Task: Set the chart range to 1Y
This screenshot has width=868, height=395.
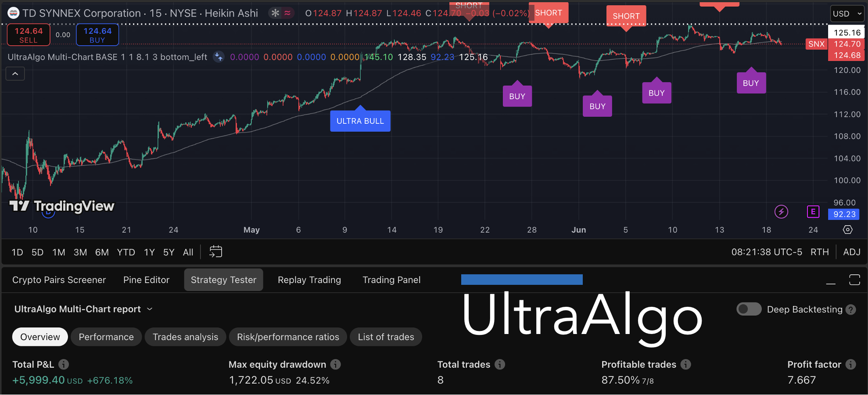Action: coord(149,252)
